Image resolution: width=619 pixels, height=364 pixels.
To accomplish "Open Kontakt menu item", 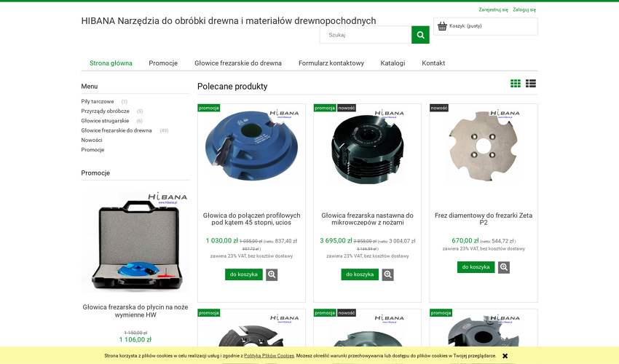I will coord(433,63).
